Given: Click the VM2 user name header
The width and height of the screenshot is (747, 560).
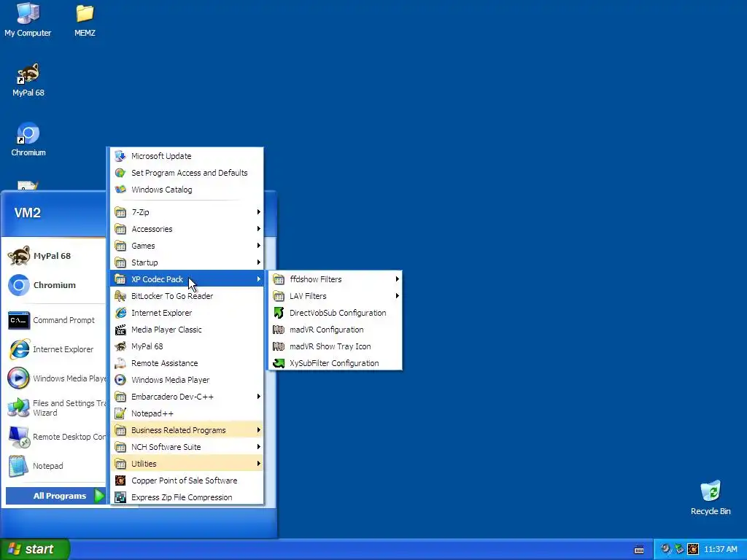Looking at the screenshot, I should (x=28, y=213).
